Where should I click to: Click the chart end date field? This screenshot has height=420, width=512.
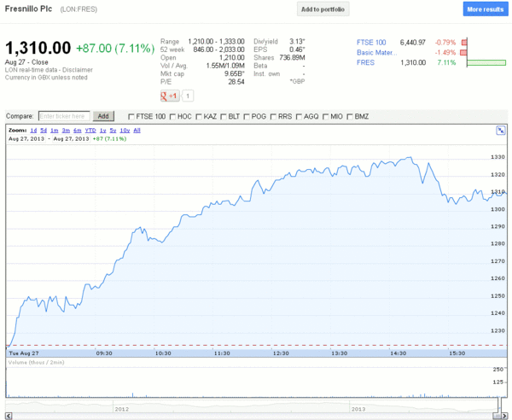tap(71, 139)
